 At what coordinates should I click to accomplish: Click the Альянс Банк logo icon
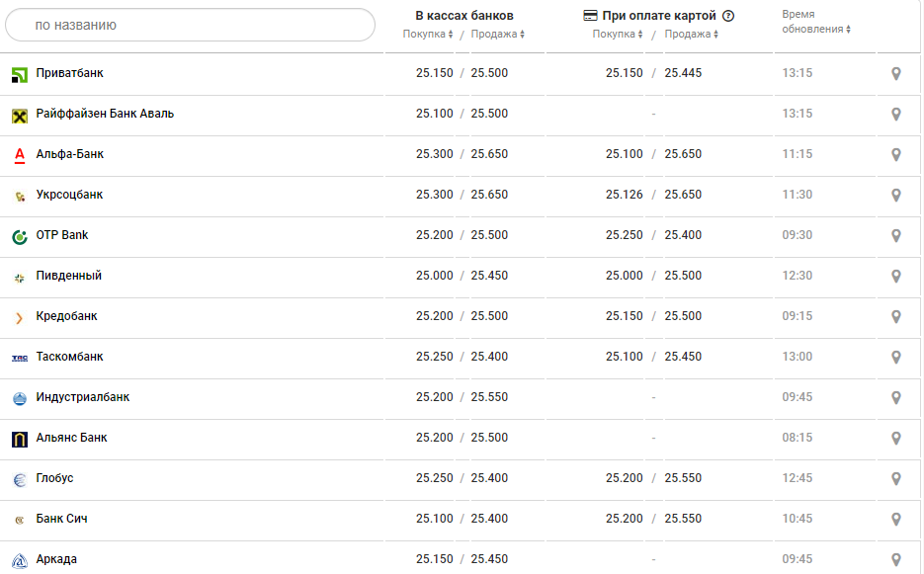[x=19, y=439]
